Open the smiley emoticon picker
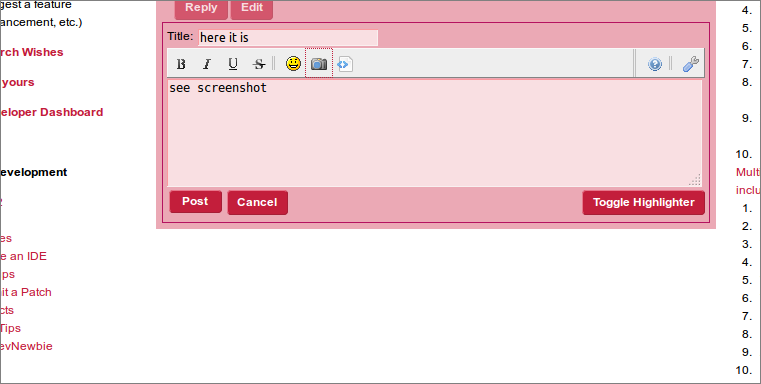This screenshot has height=384, width=761. 293,64
